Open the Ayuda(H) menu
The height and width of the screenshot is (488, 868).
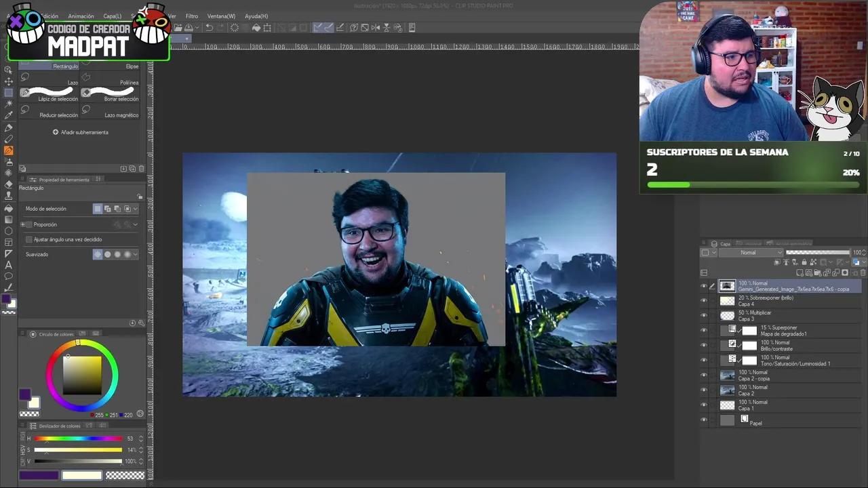point(256,16)
